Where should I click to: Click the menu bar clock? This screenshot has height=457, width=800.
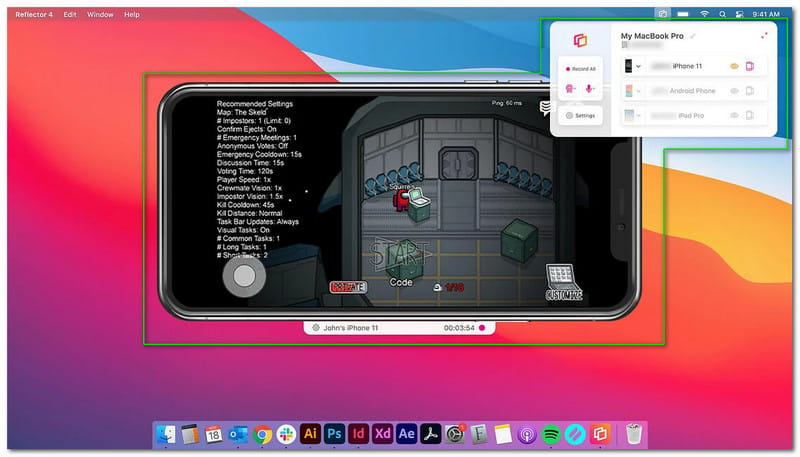[766, 14]
